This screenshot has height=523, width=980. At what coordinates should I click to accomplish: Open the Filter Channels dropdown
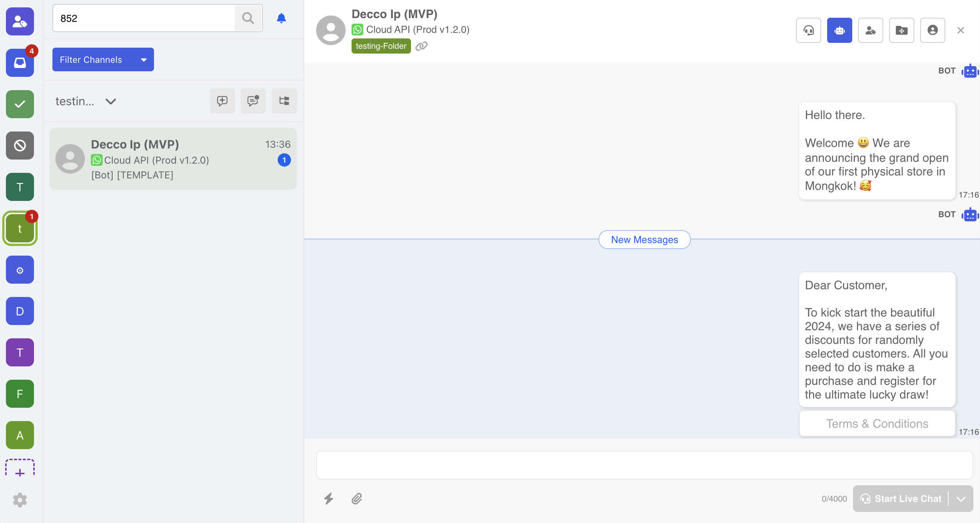(103, 59)
